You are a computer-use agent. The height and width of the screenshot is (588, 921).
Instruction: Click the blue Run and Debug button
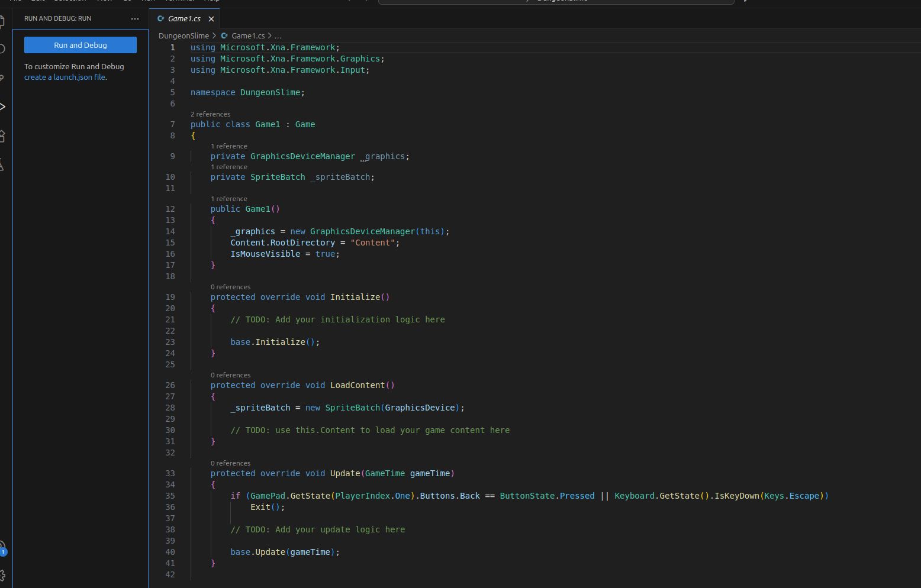80,45
